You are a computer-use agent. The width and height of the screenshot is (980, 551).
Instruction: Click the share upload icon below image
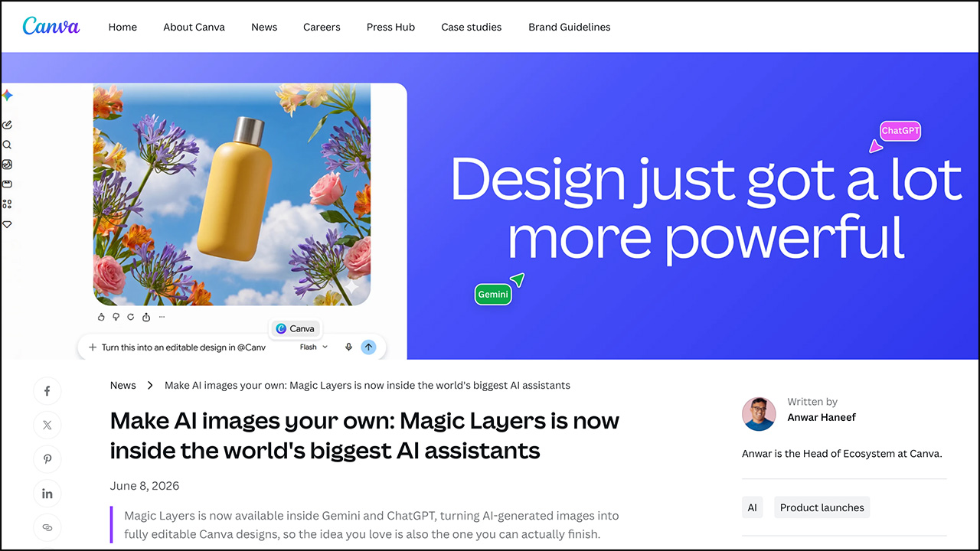146,317
